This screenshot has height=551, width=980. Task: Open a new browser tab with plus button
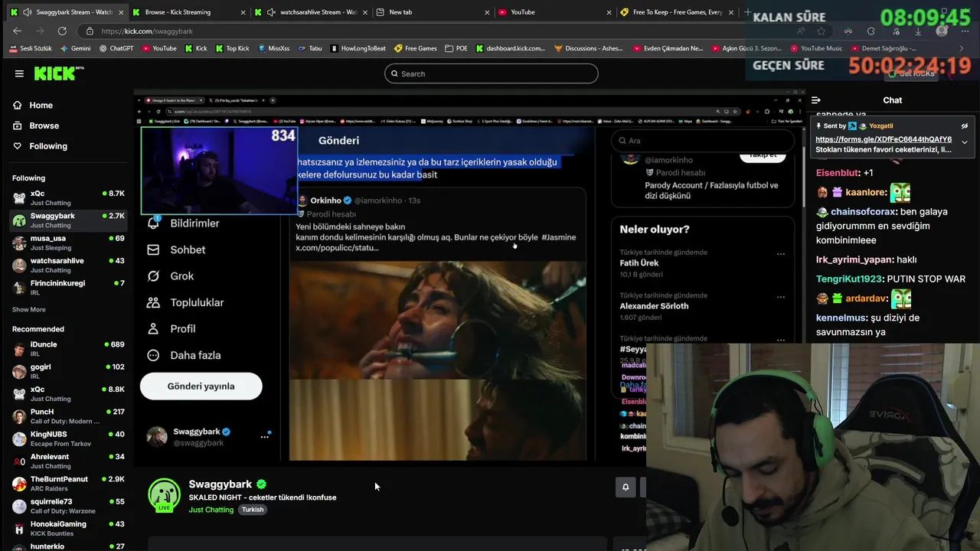[747, 12]
